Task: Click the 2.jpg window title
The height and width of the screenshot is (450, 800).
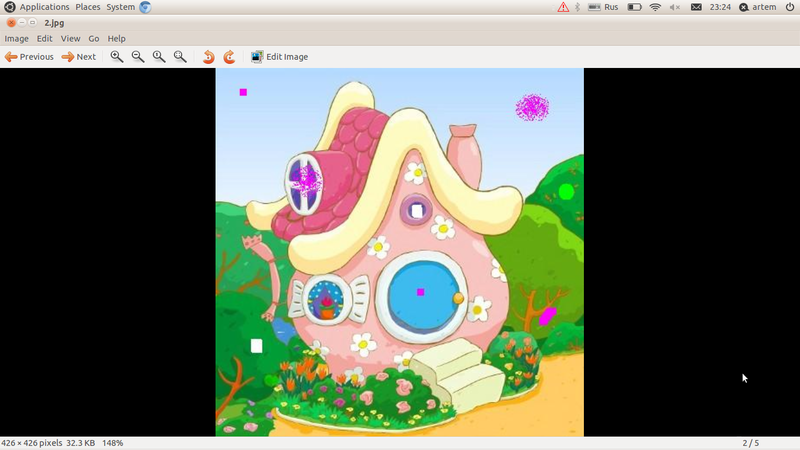Action: coord(54,22)
